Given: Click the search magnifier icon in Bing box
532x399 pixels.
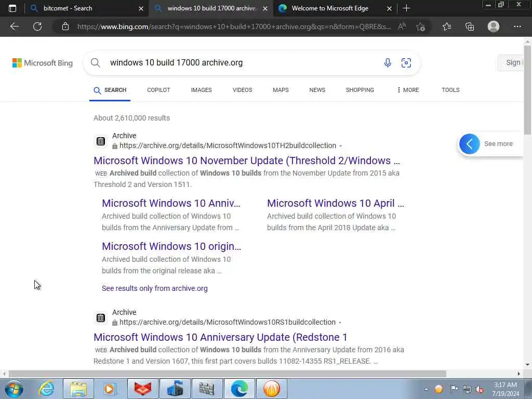Looking at the screenshot, I should click(96, 63).
